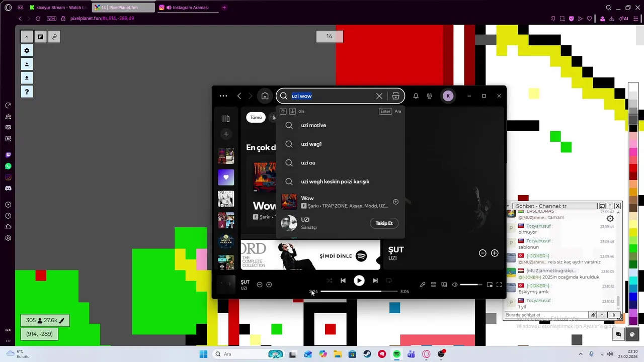The height and width of the screenshot is (362, 644).
Task: Click the ŞİMDİ DİNLE banner
Action: tap(310, 255)
